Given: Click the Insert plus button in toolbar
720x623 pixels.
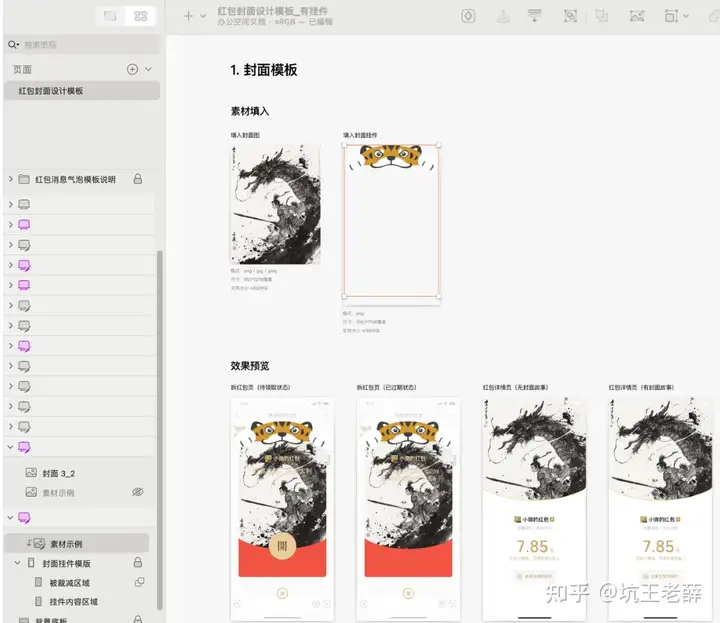Looking at the screenshot, I should [188, 16].
